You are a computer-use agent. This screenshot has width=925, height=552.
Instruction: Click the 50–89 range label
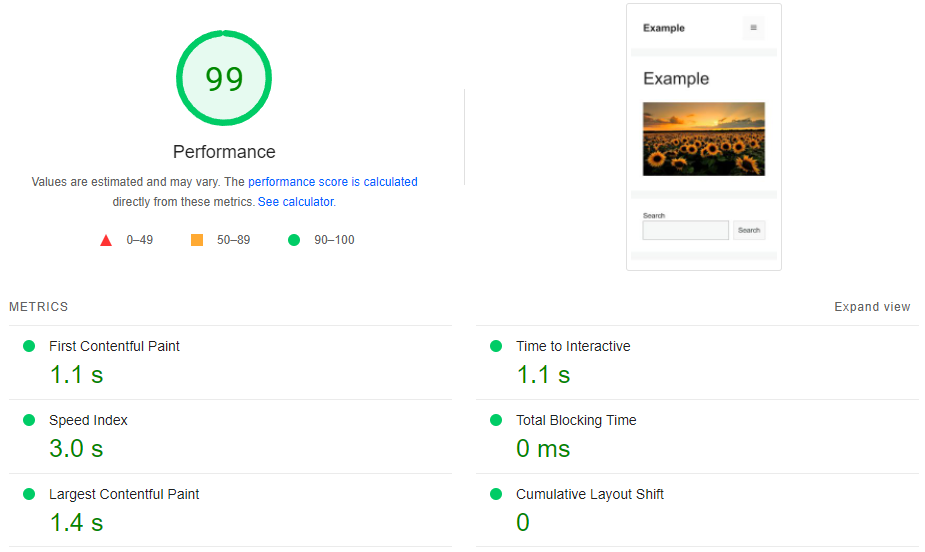234,240
